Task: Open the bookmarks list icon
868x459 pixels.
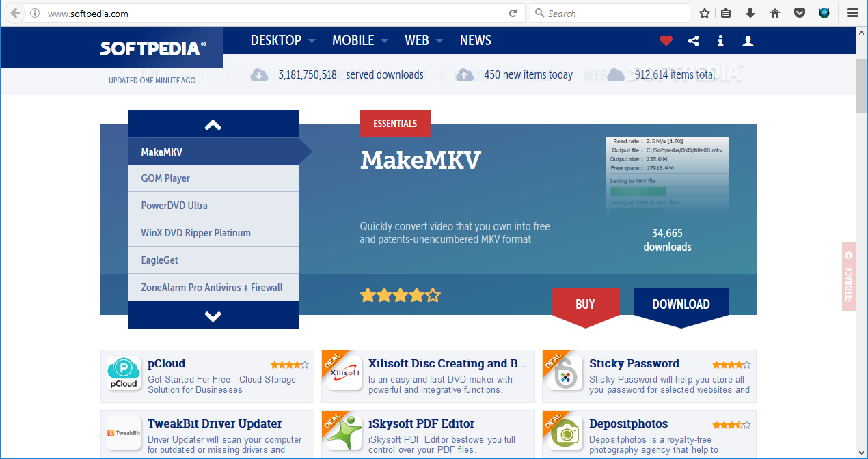Action: click(x=726, y=13)
